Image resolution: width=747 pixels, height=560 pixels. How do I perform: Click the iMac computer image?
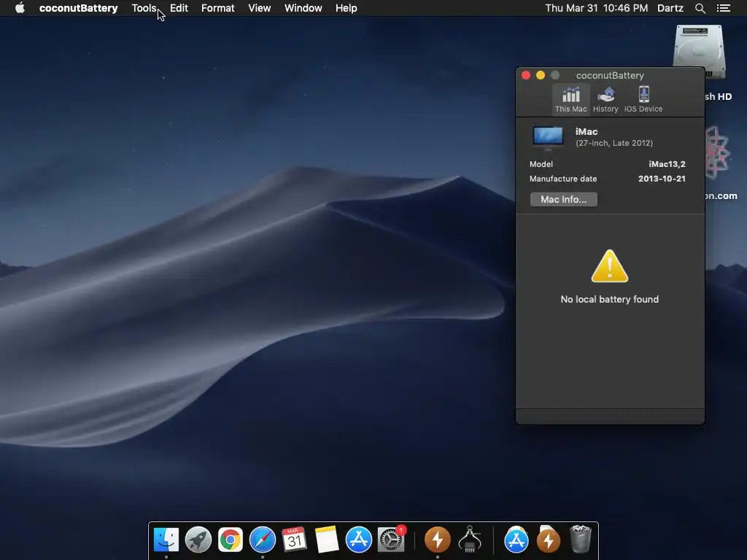pyautogui.click(x=548, y=138)
